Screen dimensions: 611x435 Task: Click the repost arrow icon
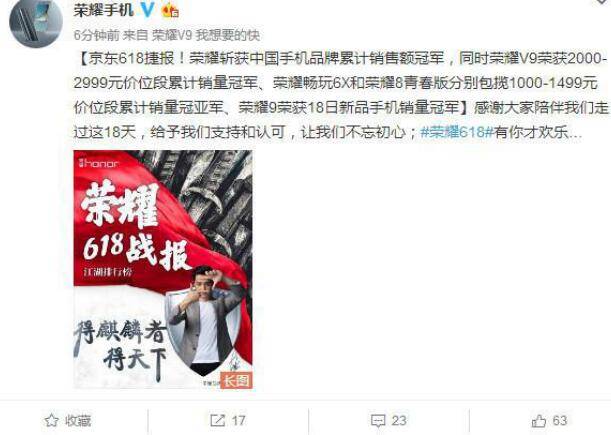point(217,420)
